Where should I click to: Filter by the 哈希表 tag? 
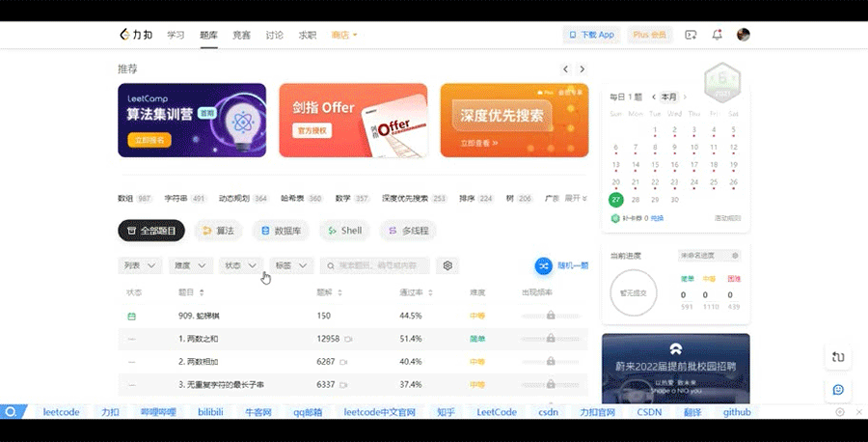point(301,198)
